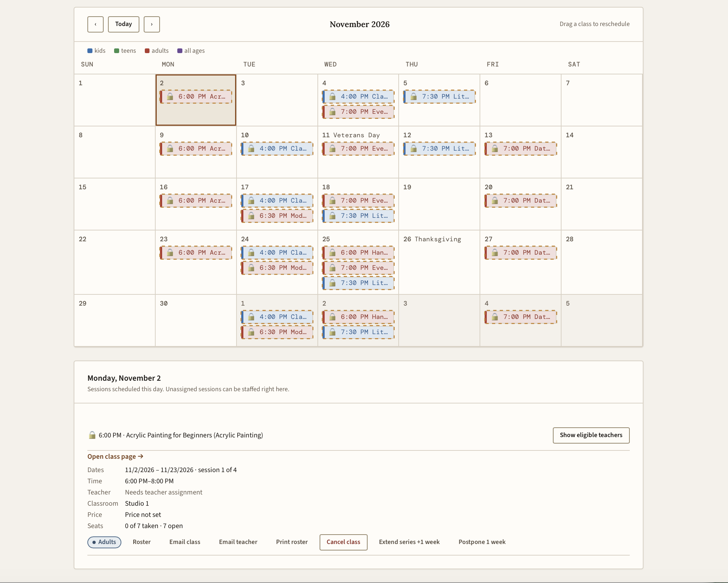The height and width of the screenshot is (583, 728).
Task: Print roster for the class
Action: [x=292, y=542]
